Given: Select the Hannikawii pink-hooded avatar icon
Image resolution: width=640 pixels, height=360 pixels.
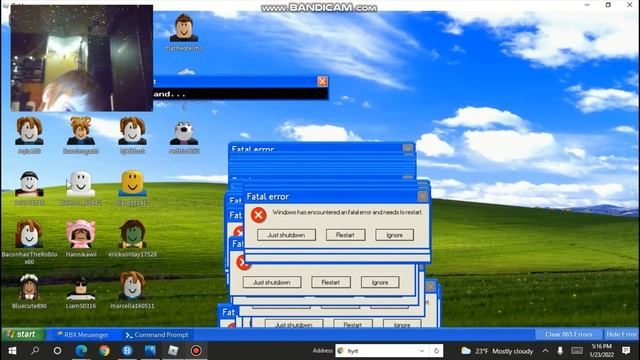Looking at the screenshot, I should (81, 234).
